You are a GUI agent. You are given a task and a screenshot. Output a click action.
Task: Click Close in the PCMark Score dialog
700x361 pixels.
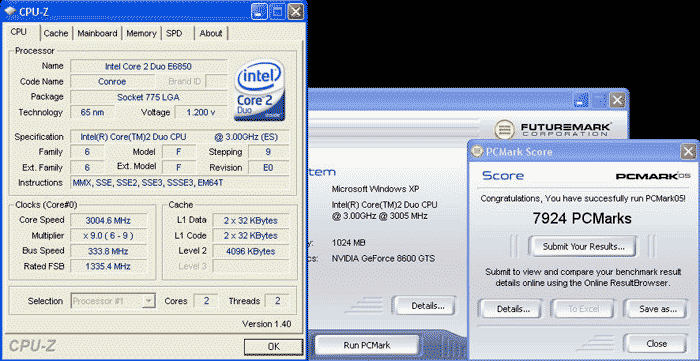[657, 344]
